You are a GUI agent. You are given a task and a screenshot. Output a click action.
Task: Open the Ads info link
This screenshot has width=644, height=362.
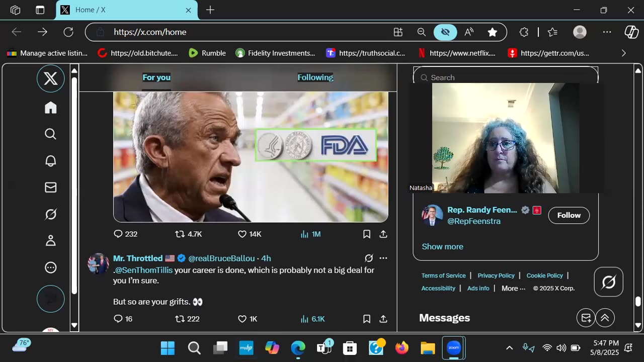coord(478,288)
